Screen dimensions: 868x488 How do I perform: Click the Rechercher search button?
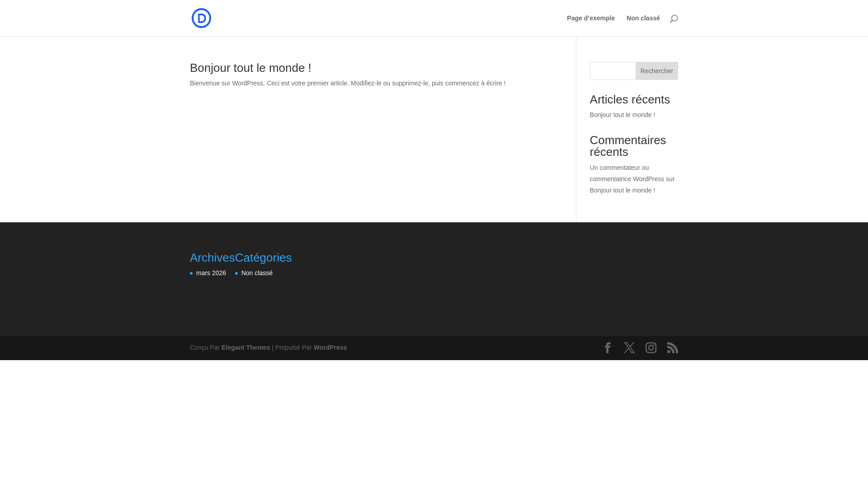(x=656, y=71)
